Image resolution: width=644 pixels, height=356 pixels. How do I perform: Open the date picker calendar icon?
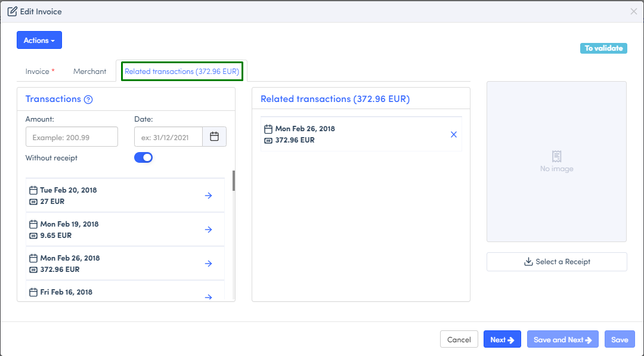point(214,137)
